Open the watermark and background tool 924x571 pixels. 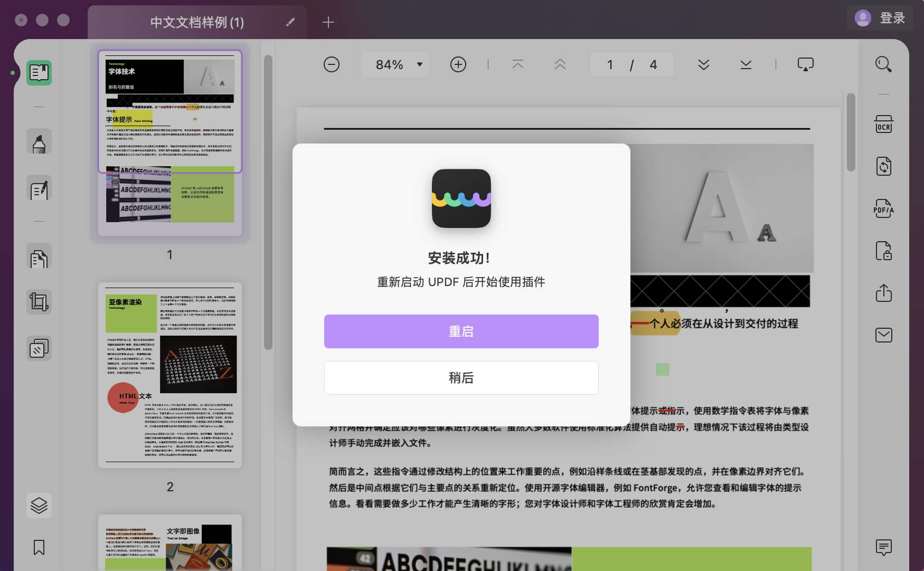coord(39,348)
